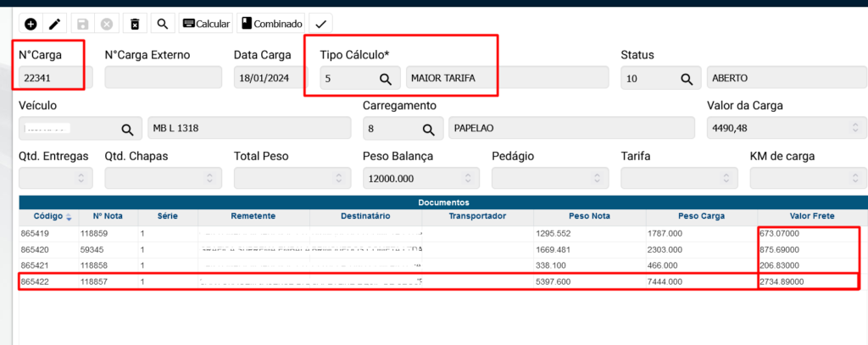The image size is (868, 345).
Task: Click the checkmark confirm icon in toolbar
Action: click(320, 24)
